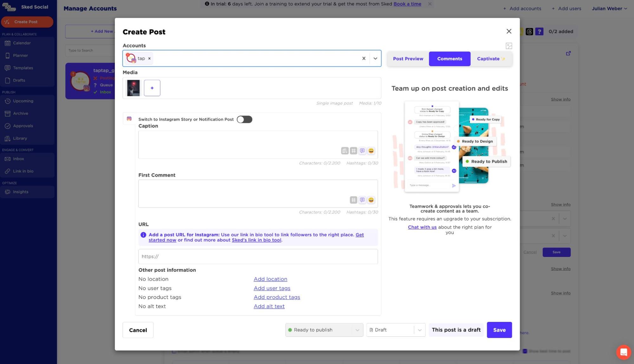Click Add users in the top bar
The width and height of the screenshot is (634, 364).
pos(566,9)
